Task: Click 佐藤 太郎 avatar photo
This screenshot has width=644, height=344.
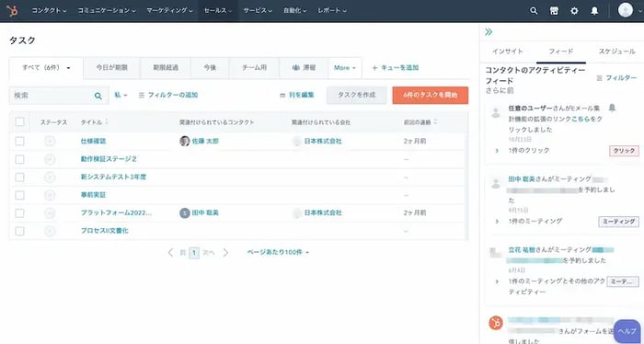Action: [x=185, y=142]
